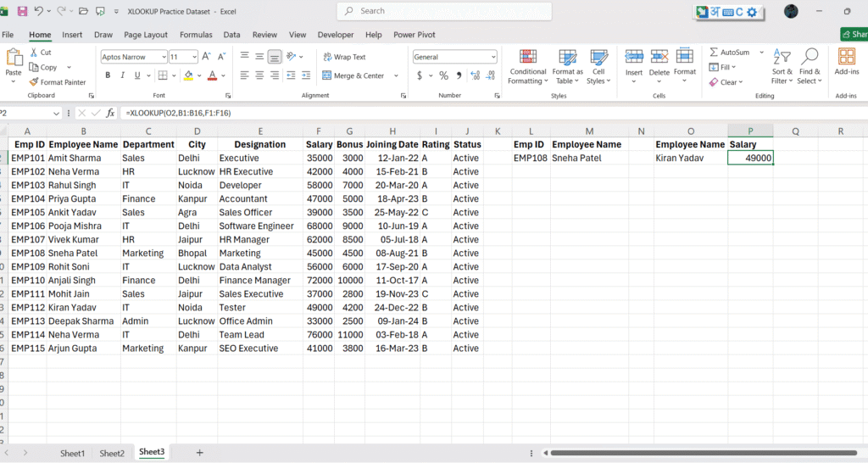Open Font Color dropdown arrow
The height and width of the screenshot is (463, 868).
(x=223, y=75)
